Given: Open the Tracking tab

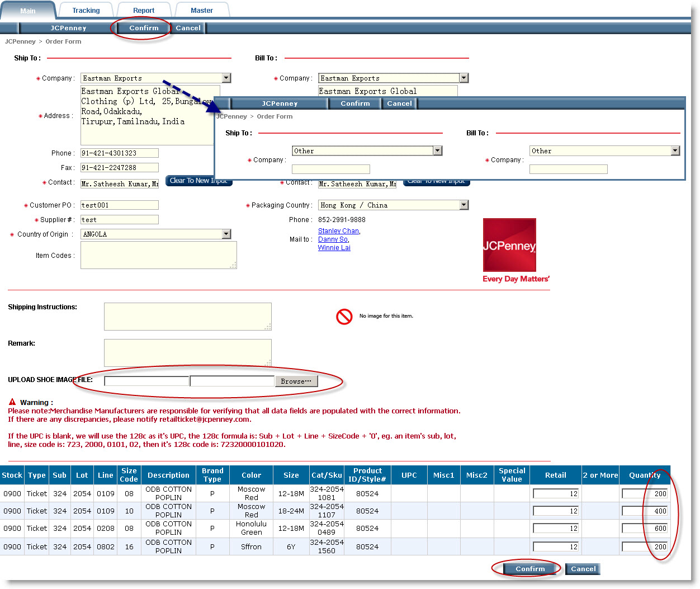Looking at the screenshot, I should 86,10.
